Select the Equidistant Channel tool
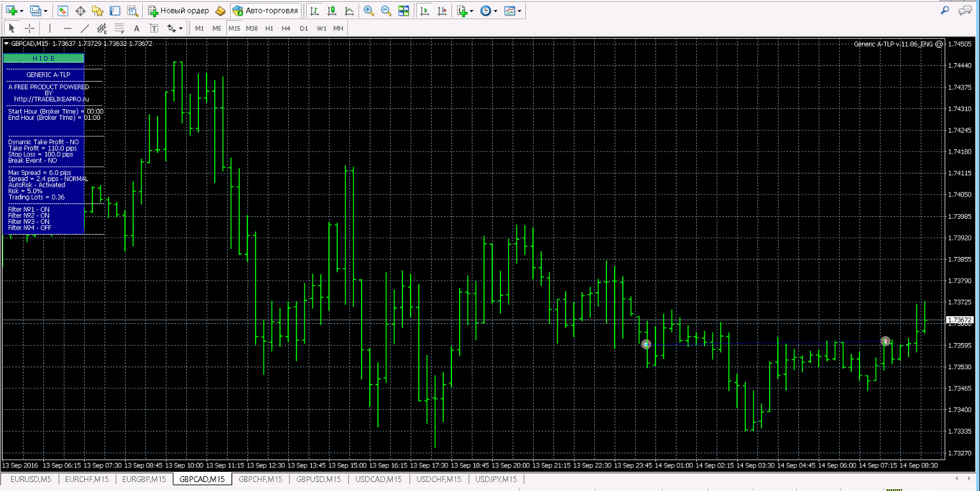Screen dimensions: 980x491 [101, 28]
